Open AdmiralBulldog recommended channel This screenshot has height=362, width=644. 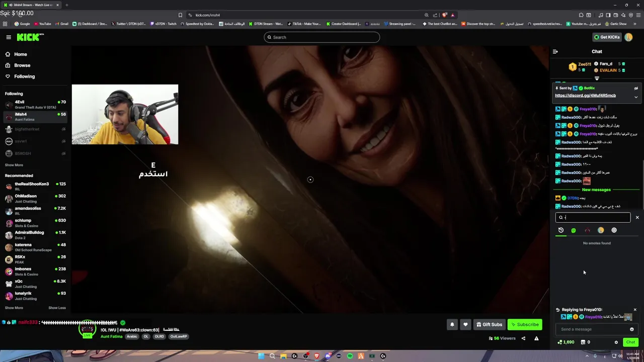[x=35, y=235]
